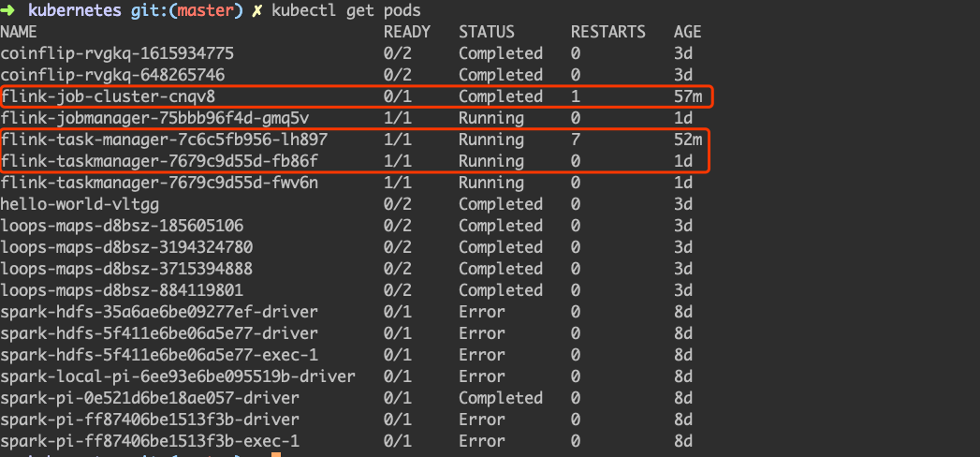Image resolution: width=980 pixels, height=457 pixels.
Task: Click the STATUS column header
Action: tap(486, 32)
